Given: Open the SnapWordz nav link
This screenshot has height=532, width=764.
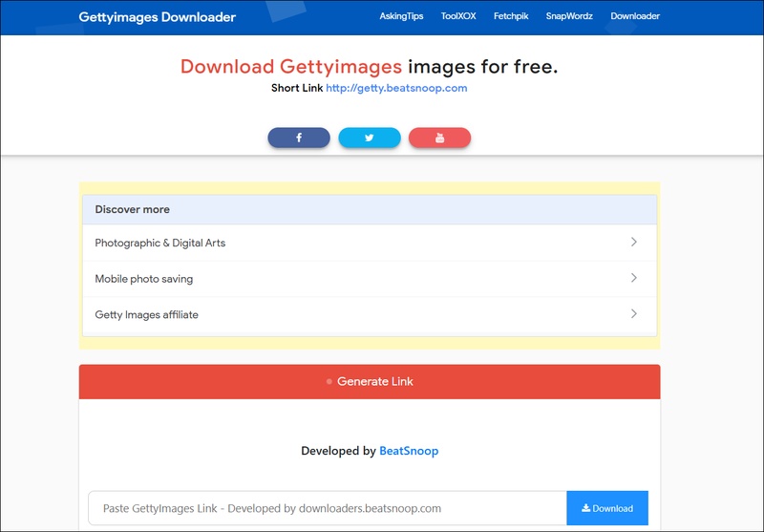Looking at the screenshot, I should click(x=569, y=16).
